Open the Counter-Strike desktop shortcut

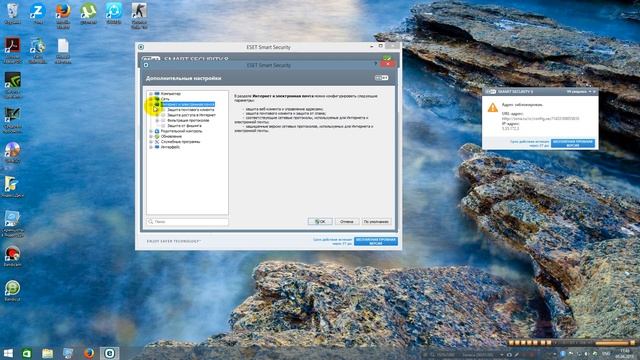point(139,15)
